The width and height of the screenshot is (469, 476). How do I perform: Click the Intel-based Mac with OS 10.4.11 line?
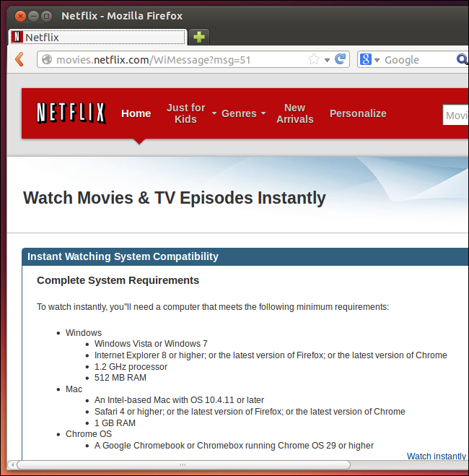(179, 400)
